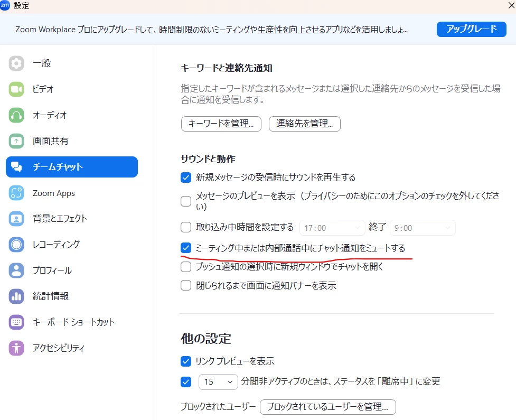Open the 一般 settings section
Screen dimensions: 516x420
(x=72, y=63)
